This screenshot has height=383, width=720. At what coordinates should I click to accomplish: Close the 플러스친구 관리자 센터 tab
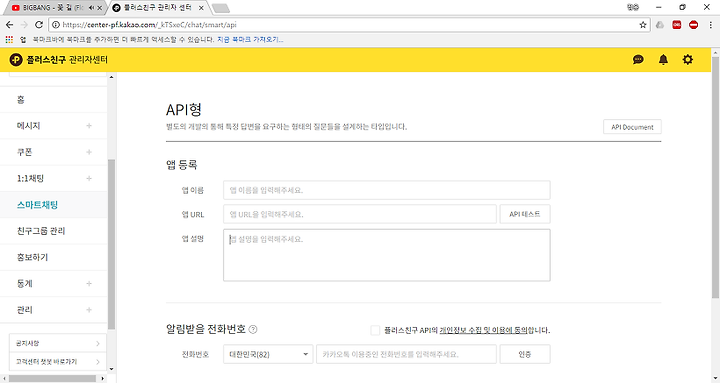(201, 8)
